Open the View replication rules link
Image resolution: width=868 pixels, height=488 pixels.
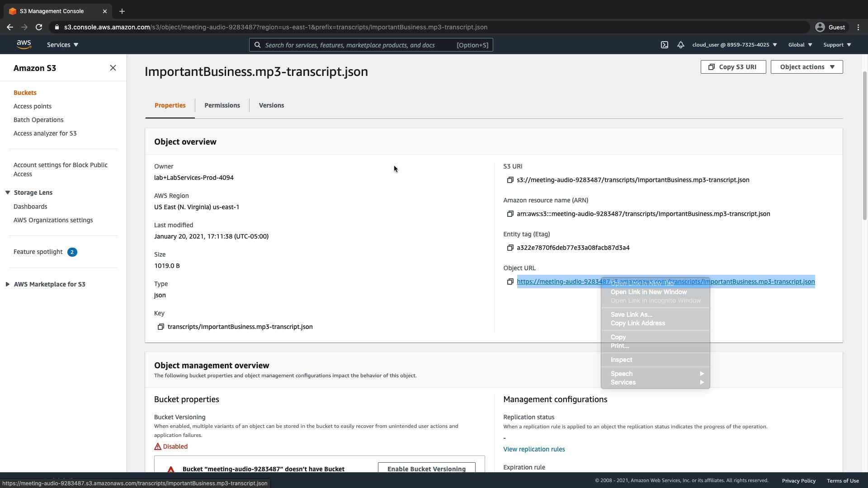point(534,449)
